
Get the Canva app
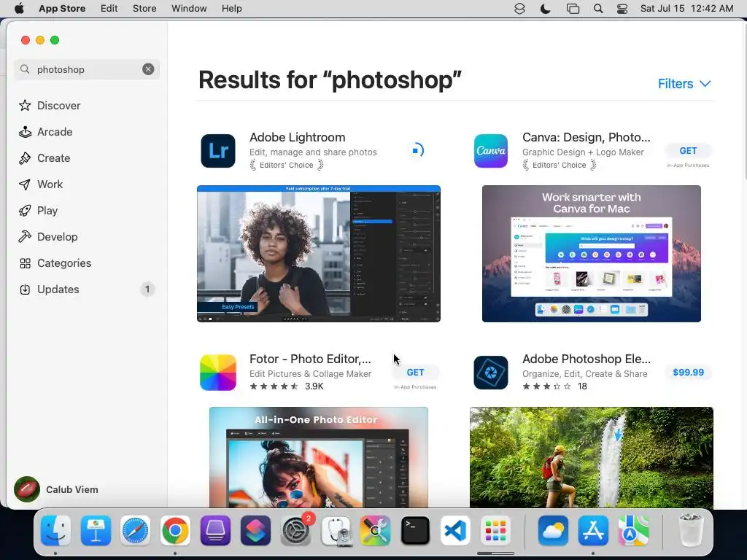coord(688,150)
